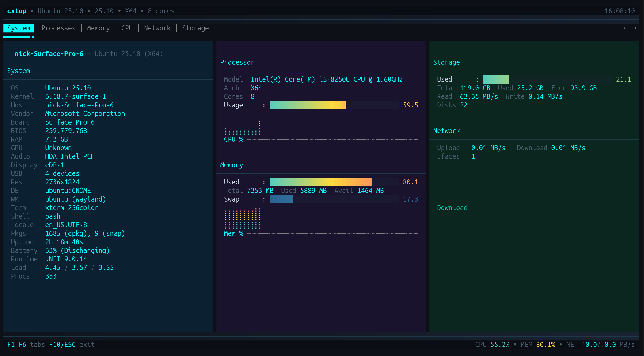Click the CPU Usage progress bar
This screenshot has height=356, width=644.
[x=307, y=105]
